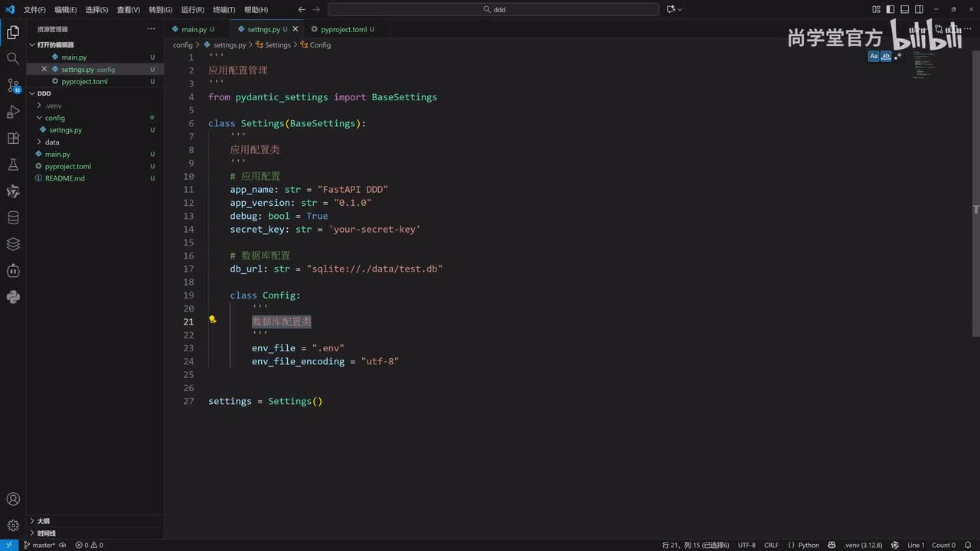Open 转到(G) menu

[160, 9]
